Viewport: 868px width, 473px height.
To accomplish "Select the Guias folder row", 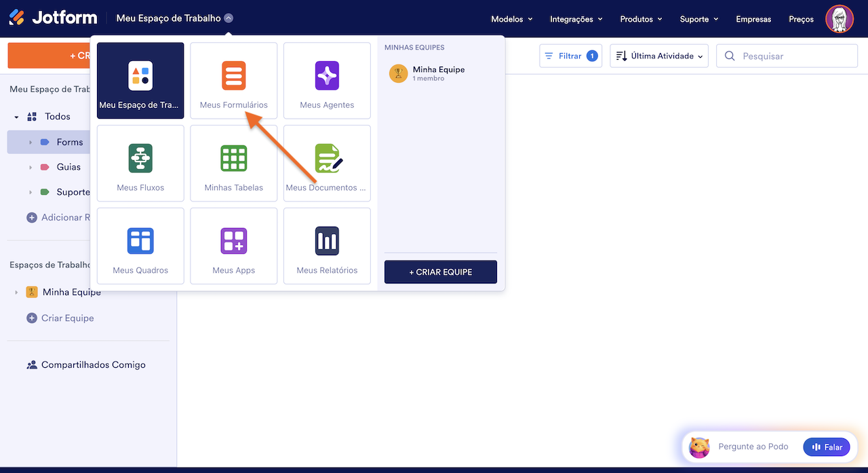I will (48, 167).
